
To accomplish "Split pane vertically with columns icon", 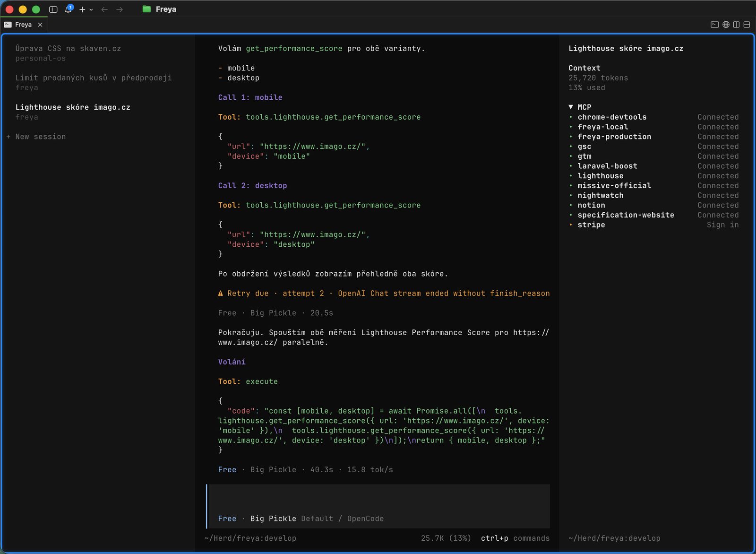I will point(736,25).
